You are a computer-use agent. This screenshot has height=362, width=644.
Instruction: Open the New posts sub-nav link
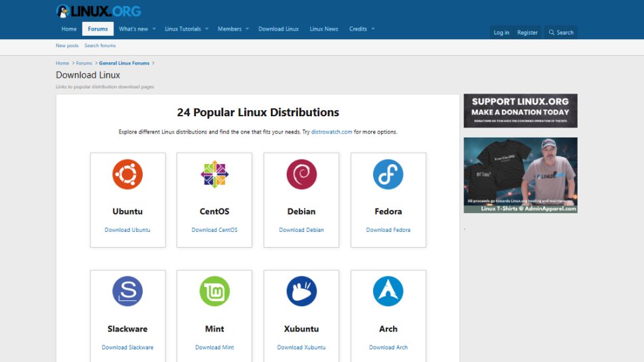click(67, 46)
